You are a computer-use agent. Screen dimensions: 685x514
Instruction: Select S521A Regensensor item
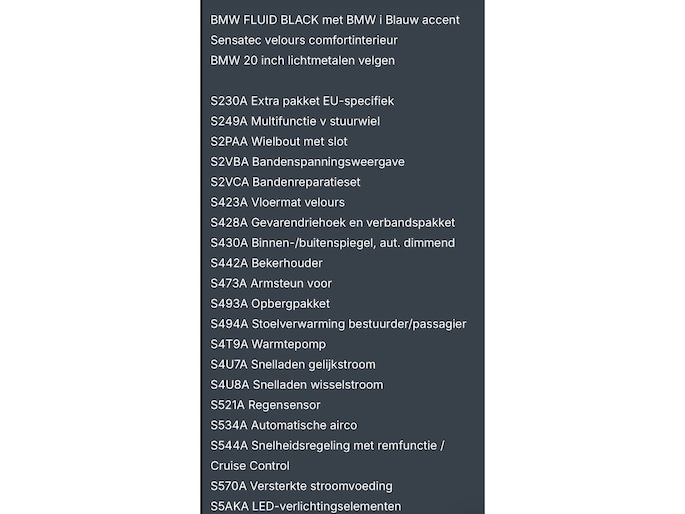point(265,405)
